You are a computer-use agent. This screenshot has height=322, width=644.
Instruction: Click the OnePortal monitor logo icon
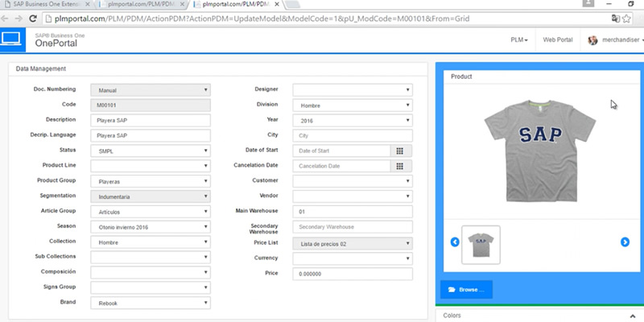[x=14, y=39]
